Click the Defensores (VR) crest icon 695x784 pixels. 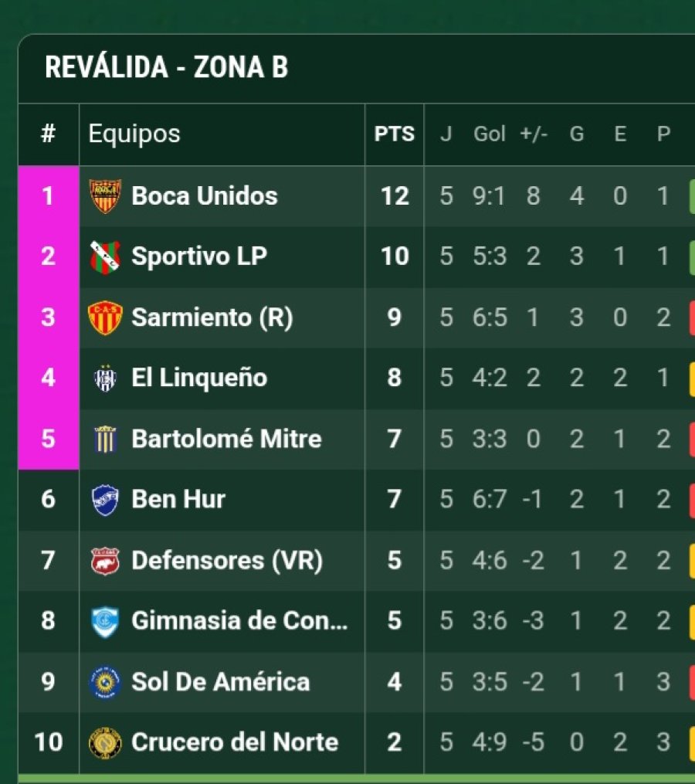pyautogui.click(x=105, y=560)
